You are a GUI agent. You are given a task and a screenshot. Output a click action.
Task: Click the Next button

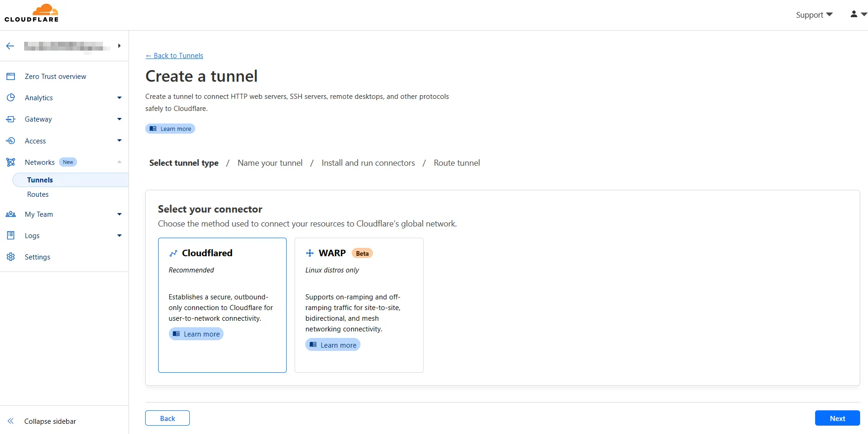click(x=837, y=418)
